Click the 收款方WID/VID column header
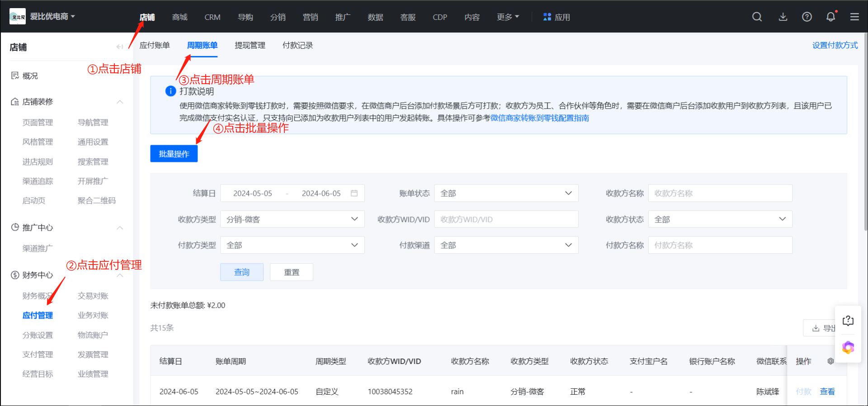Screen dimensions: 868x406 tap(394, 361)
